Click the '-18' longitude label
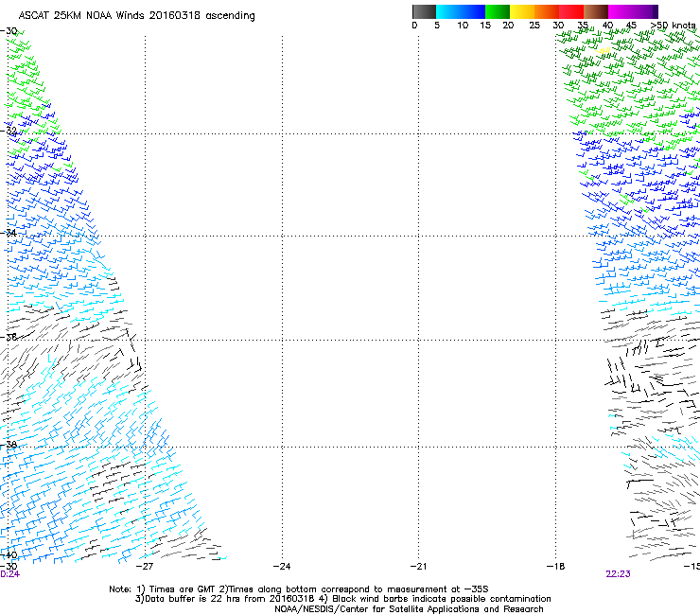 555,567
